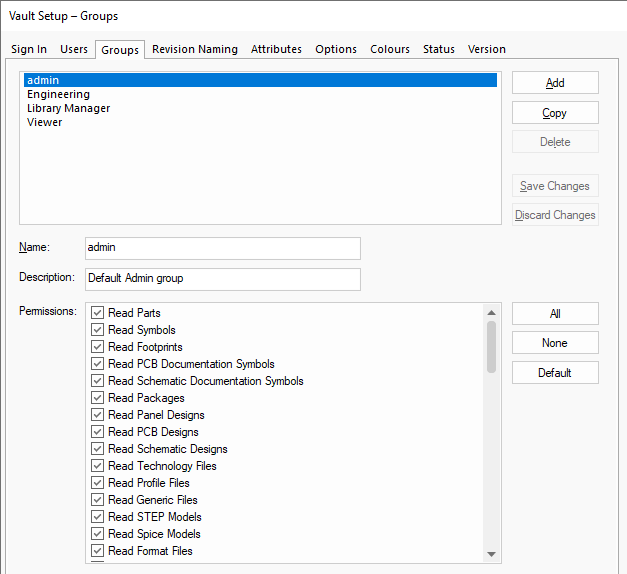This screenshot has height=574, width=627.
Task: Disable the Read STEP Models permission
Action: (98, 517)
